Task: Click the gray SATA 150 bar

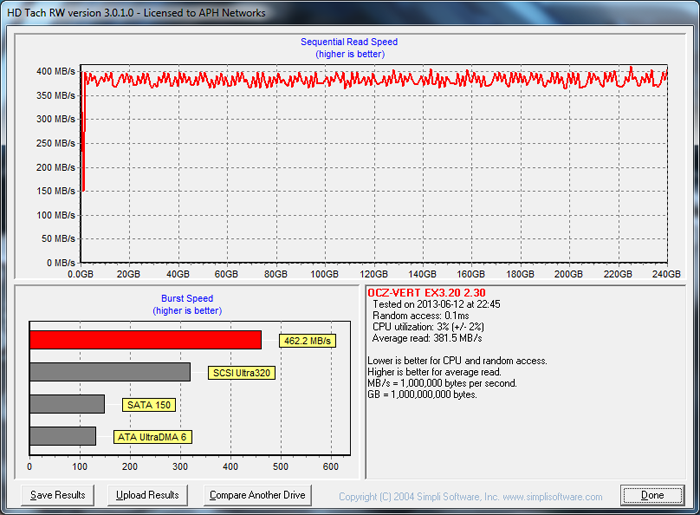Action: tap(67, 404)
